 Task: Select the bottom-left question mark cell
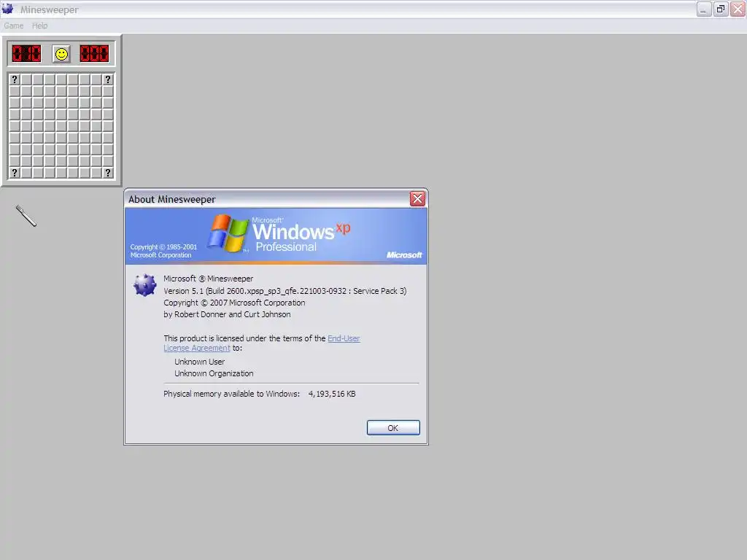[x=15, y=172]
